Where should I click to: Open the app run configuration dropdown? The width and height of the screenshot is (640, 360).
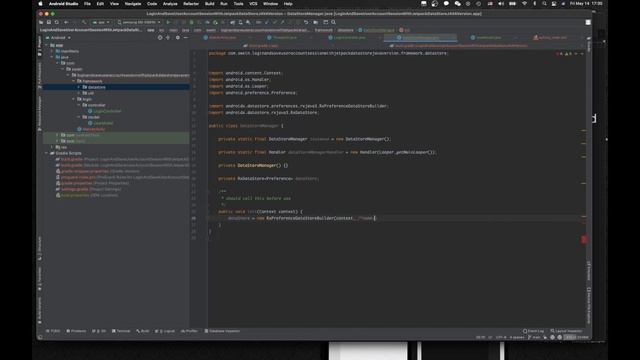pyautogui.click(x=101, y=22)
